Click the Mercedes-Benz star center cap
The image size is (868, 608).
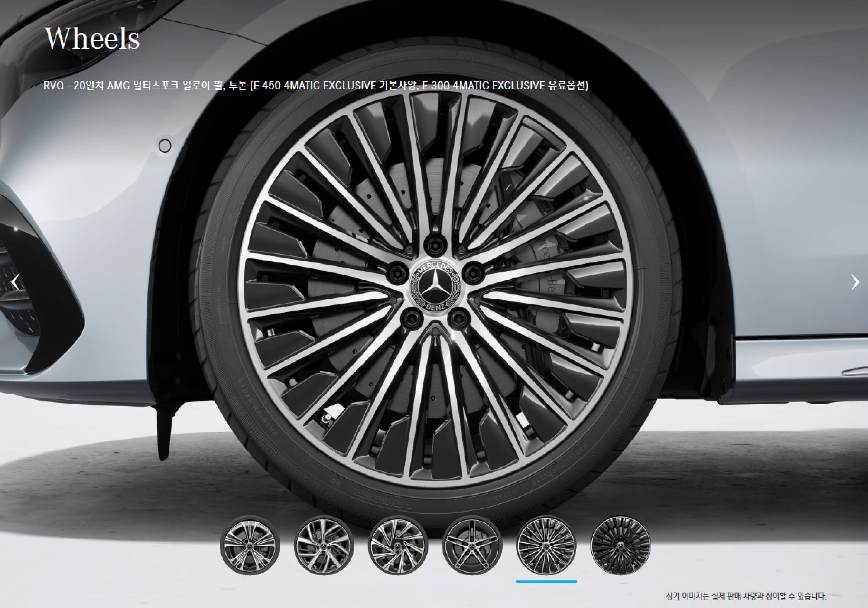pos(435,287)
